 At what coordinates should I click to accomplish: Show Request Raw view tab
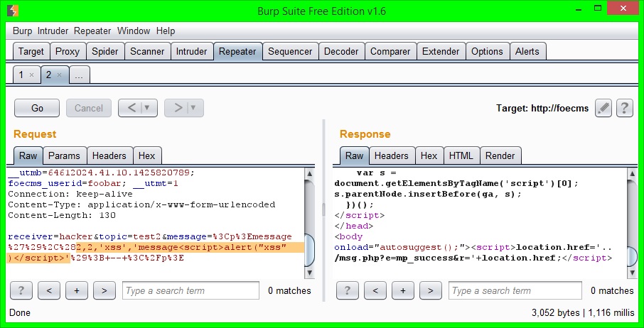click(28, 155)
